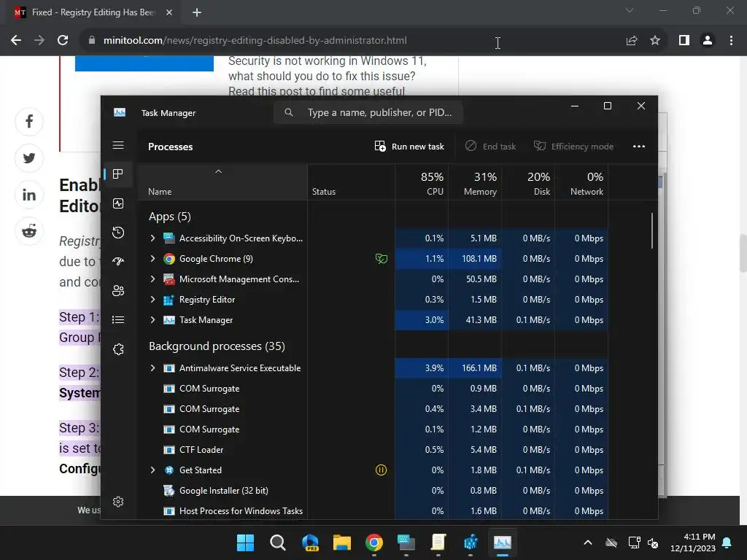Screen dimensions: 747x560
Task: Select the CTF Loader process
Action: 201,449
